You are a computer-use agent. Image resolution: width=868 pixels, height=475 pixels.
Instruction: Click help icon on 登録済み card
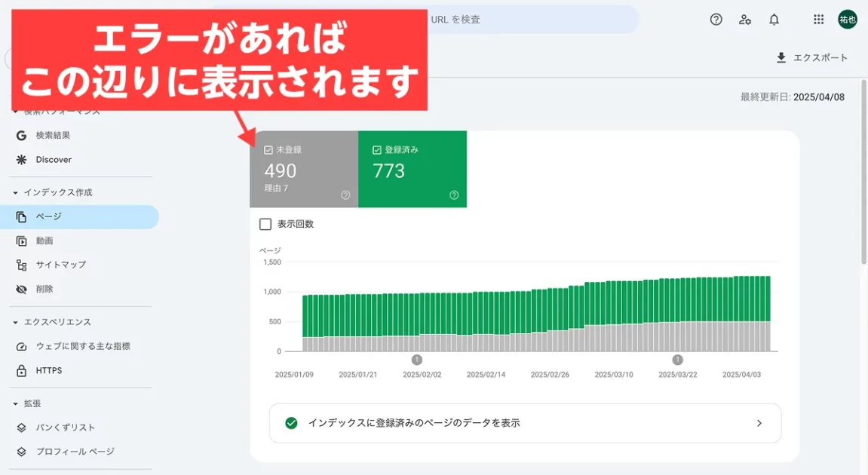click(454, 195)
